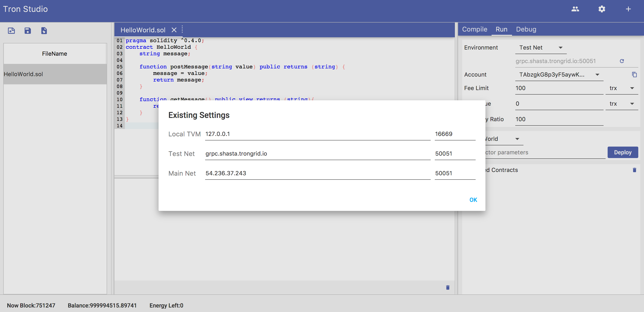This screenshot has width=644, height=312.
Task: Click the new file icon in sidebar
Action: (11, 31)
